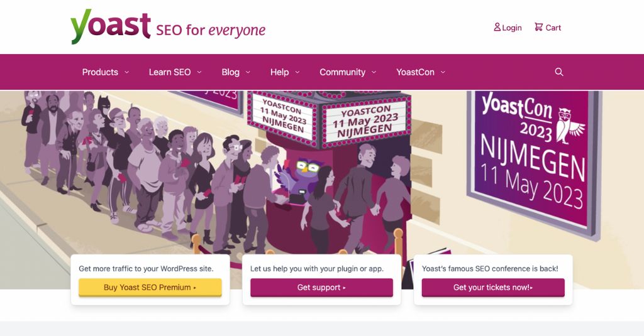Click the SEO for everyone tagline

(x=211, y=30)
